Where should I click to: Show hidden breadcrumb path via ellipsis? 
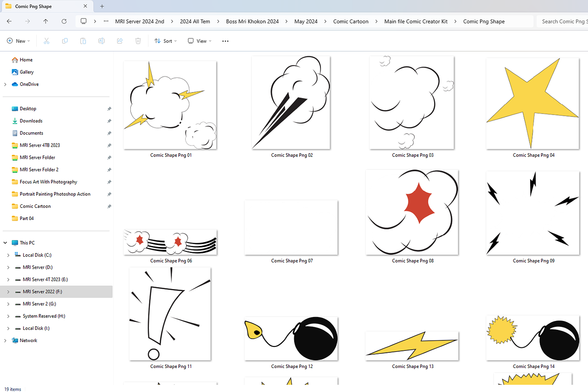coord(106,22)
